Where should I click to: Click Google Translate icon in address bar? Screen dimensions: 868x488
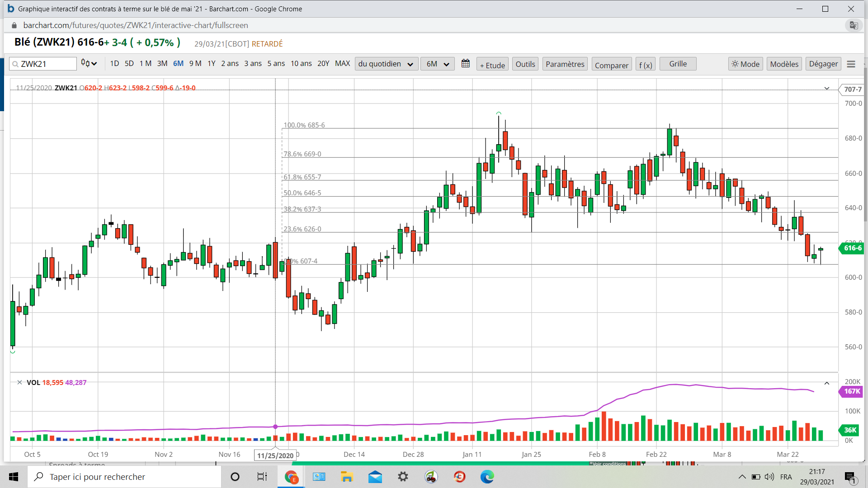854,25
